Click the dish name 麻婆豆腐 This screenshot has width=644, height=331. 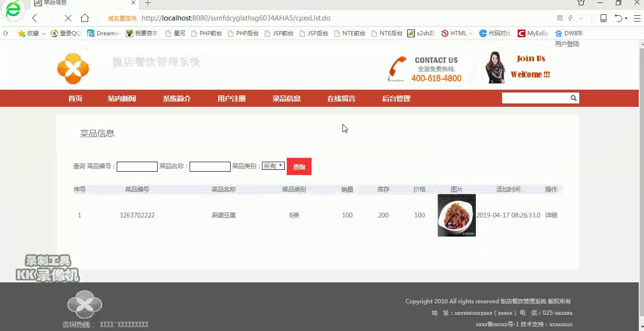click(223, 215)
